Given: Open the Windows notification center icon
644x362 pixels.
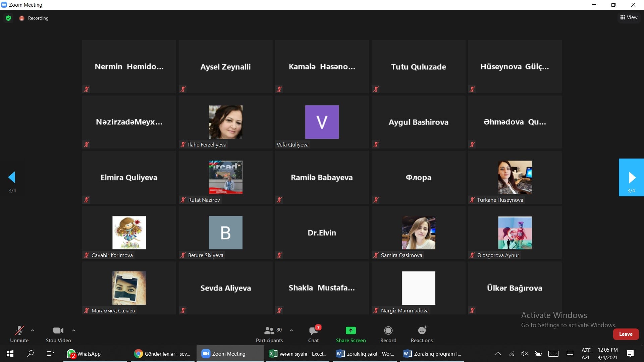Looking at the screenshot, I should pos(630,354).
